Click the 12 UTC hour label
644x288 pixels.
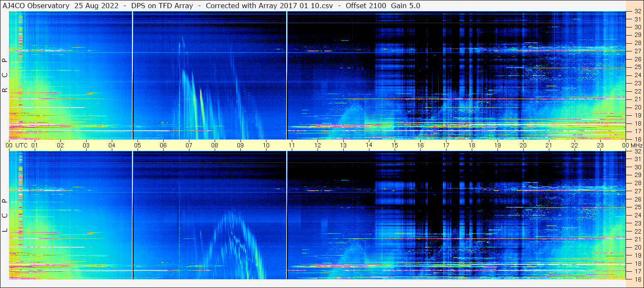pos(318,145)
